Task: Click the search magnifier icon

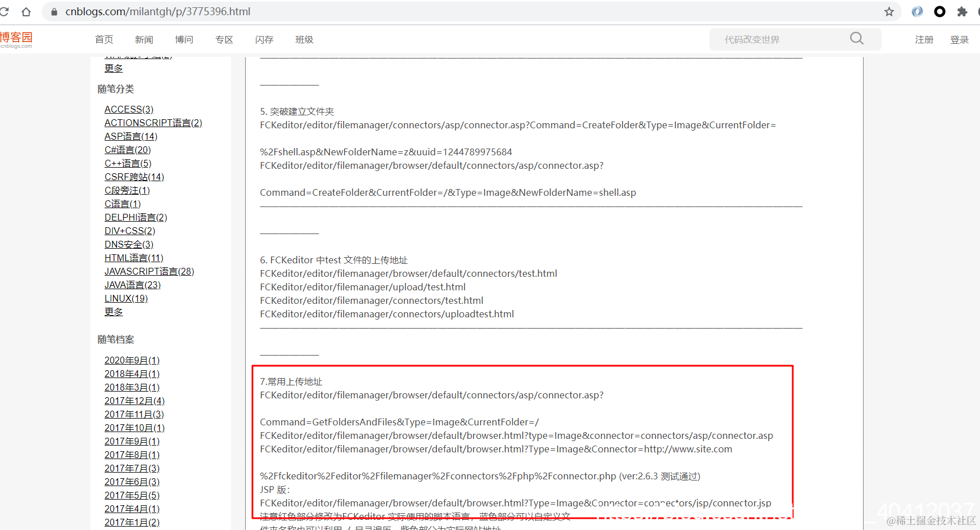Action: tap(857, 38)
